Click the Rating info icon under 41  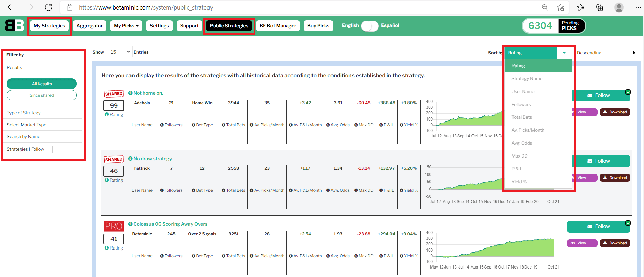107,248
